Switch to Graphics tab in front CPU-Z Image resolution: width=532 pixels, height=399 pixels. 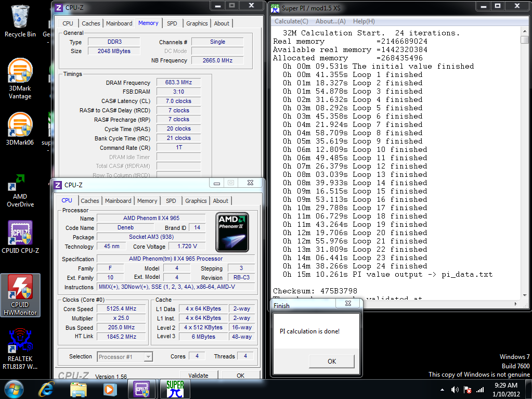pos(196,201)
